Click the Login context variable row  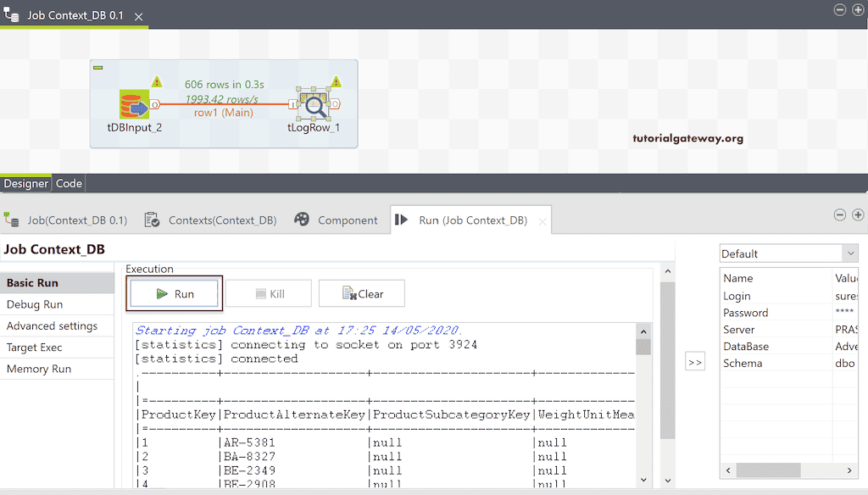[x=789, y=296]
